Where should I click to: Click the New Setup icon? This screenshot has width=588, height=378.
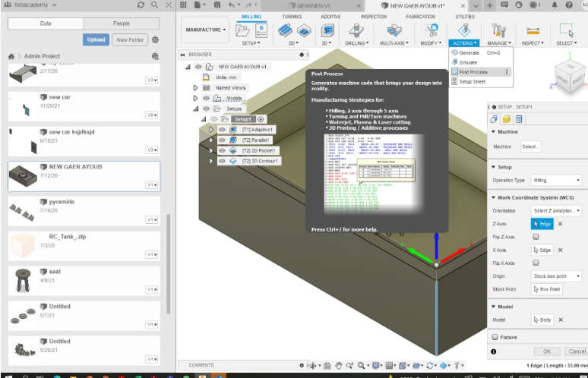point(242,30)
